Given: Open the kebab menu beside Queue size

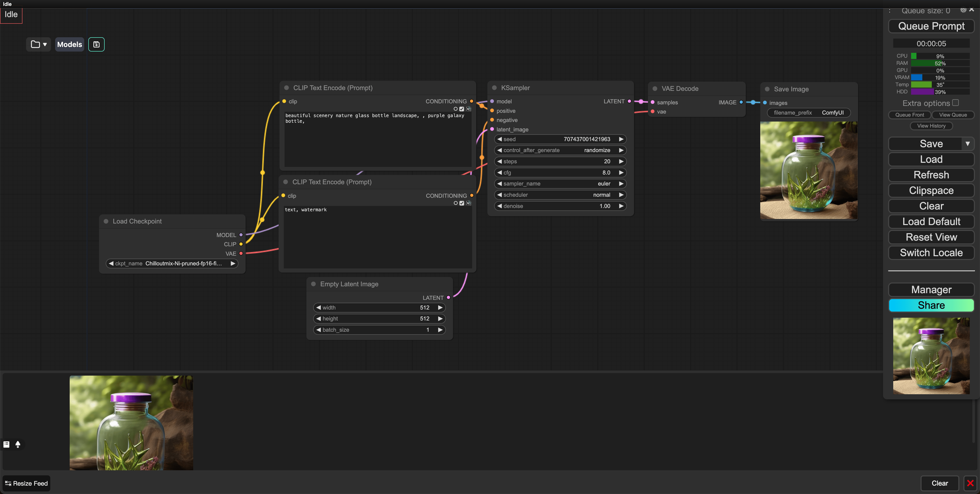Looking at the screenshot, I should (890, 11).
